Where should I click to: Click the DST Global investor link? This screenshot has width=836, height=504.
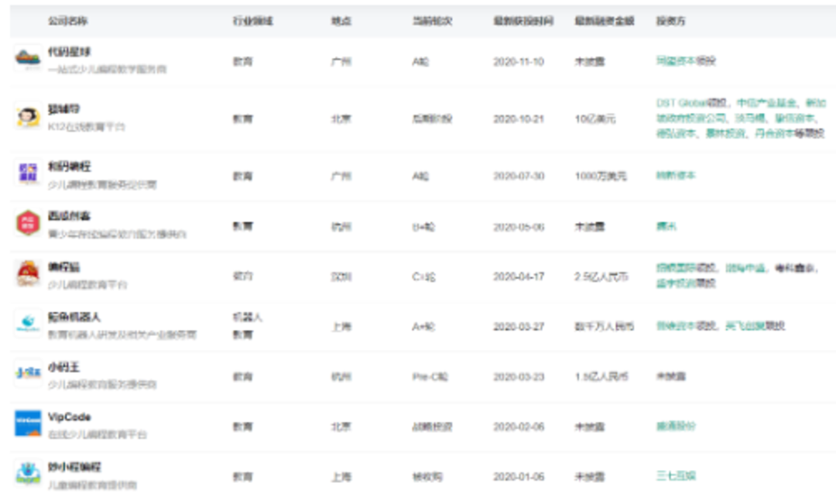click(681, 103)
